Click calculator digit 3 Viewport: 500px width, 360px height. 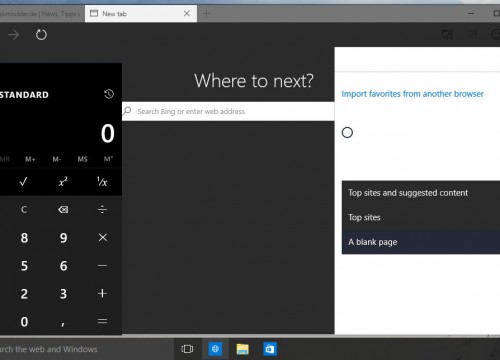(63, 294)
